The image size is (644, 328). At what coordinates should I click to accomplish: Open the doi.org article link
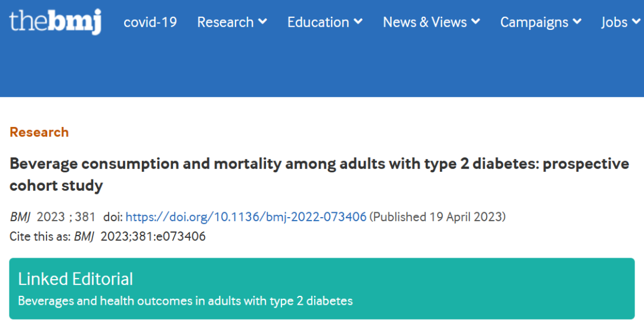246,217
